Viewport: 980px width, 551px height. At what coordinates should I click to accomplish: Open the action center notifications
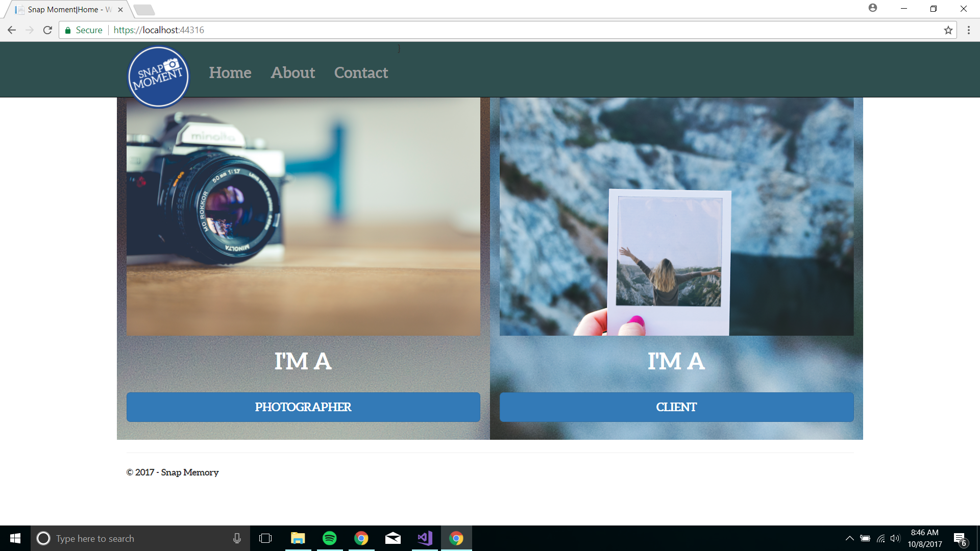click(960, 539)
